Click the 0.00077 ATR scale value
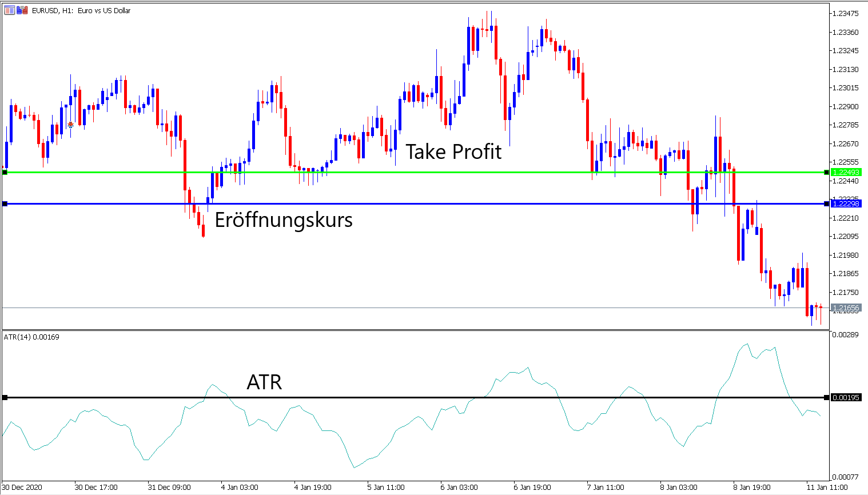868x495 pixels. [x=846, y=477]
